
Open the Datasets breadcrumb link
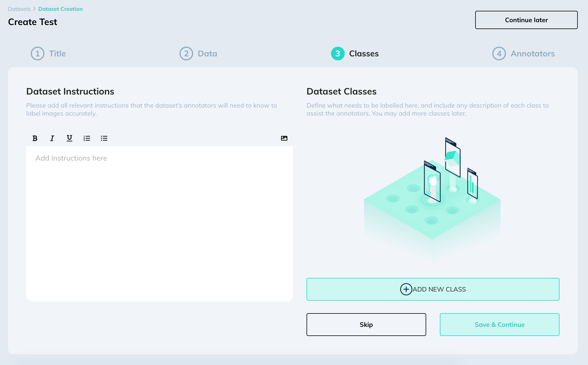tap(19, 9)
